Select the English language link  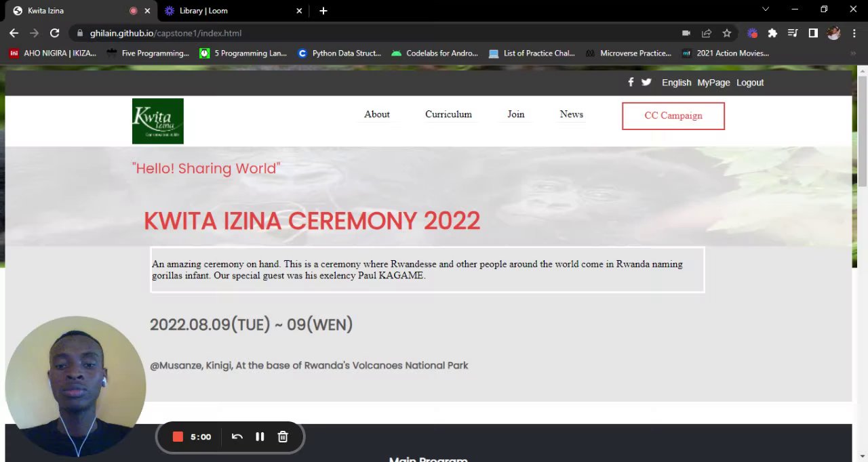(x=676, y=83)
